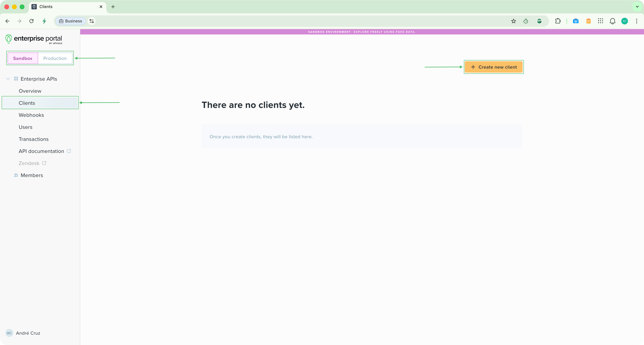The image size is (644, 345).
Task: Open the Zendesk link
Action: click(x=29, y=163)
